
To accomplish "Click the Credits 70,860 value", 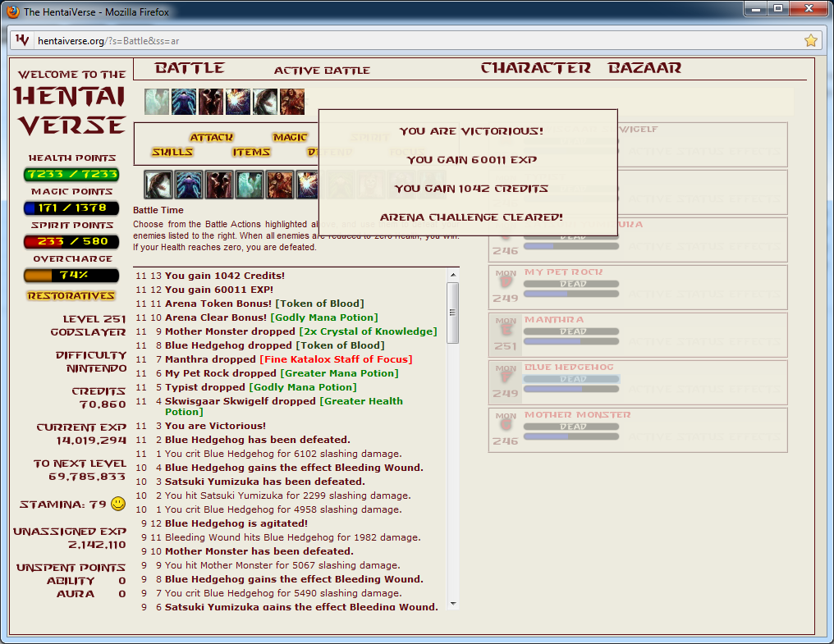I will [x=102, y=404].
